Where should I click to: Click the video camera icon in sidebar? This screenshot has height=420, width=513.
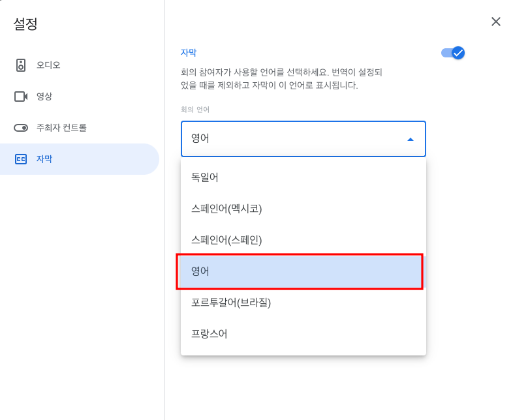(x=21, y=97)
